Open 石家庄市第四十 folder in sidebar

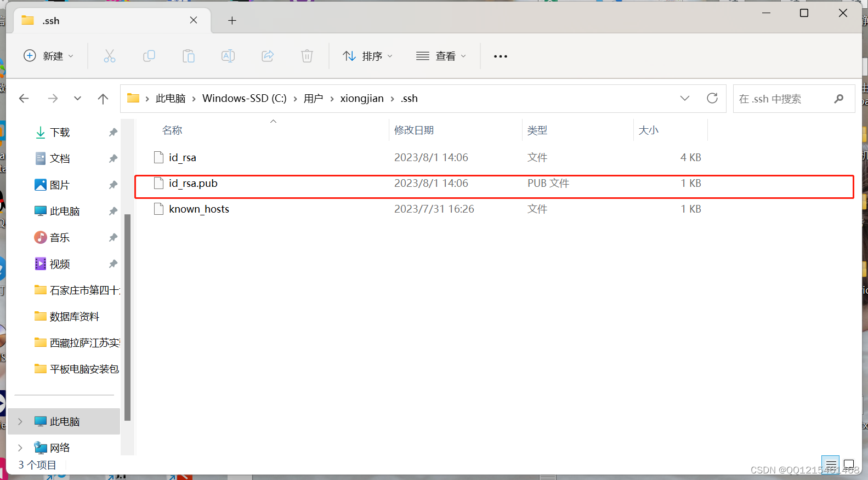pyautogui.click(x=77, y=290)
